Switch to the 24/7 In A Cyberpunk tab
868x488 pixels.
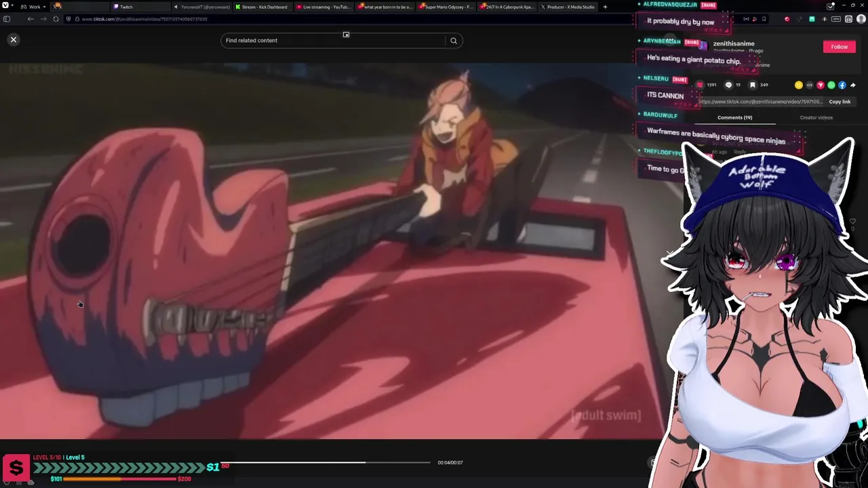(507, 7)
